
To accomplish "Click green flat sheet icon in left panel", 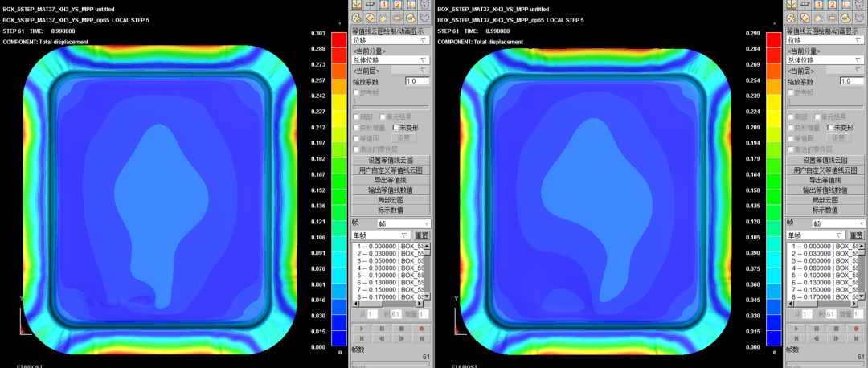I will click(370, 5).
